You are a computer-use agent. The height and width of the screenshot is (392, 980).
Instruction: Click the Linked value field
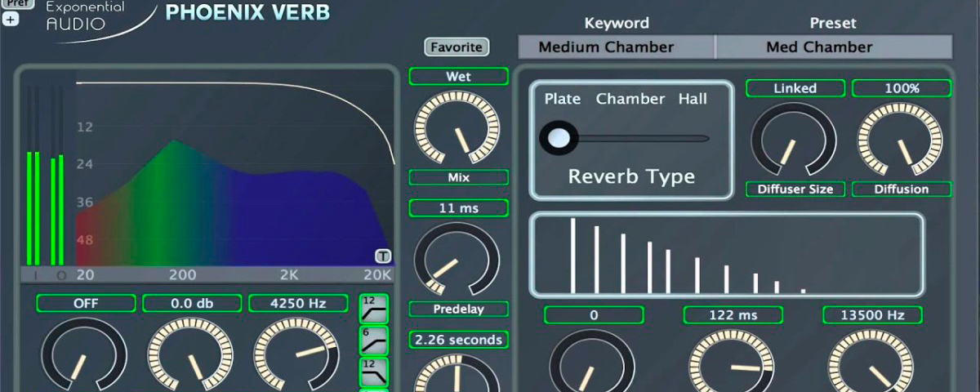[x=795, y=88]
